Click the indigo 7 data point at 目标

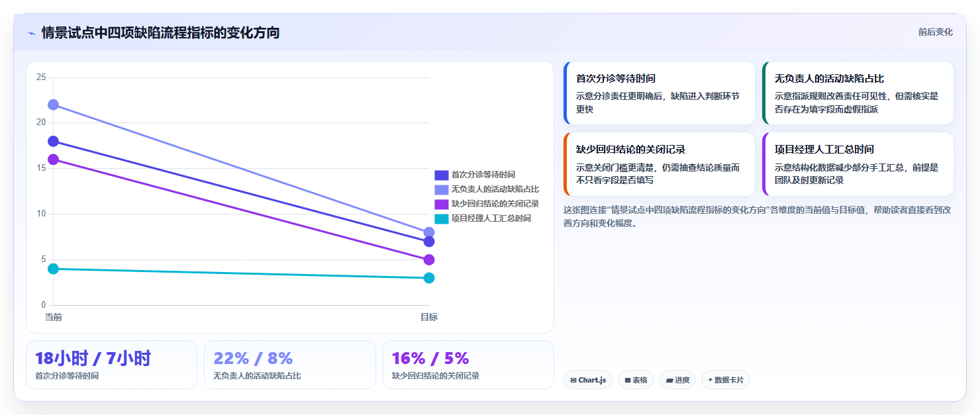click(x=429, y=242)
